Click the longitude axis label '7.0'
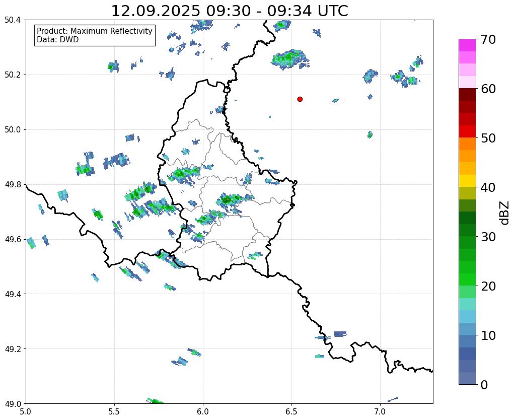This screenshot has width=515, height=420. click(380, 412)
